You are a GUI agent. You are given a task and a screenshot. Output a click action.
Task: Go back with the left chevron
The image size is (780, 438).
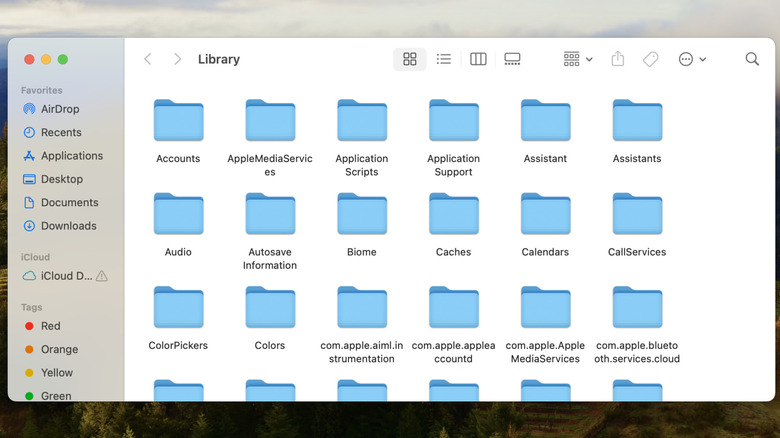coord(148,59)
